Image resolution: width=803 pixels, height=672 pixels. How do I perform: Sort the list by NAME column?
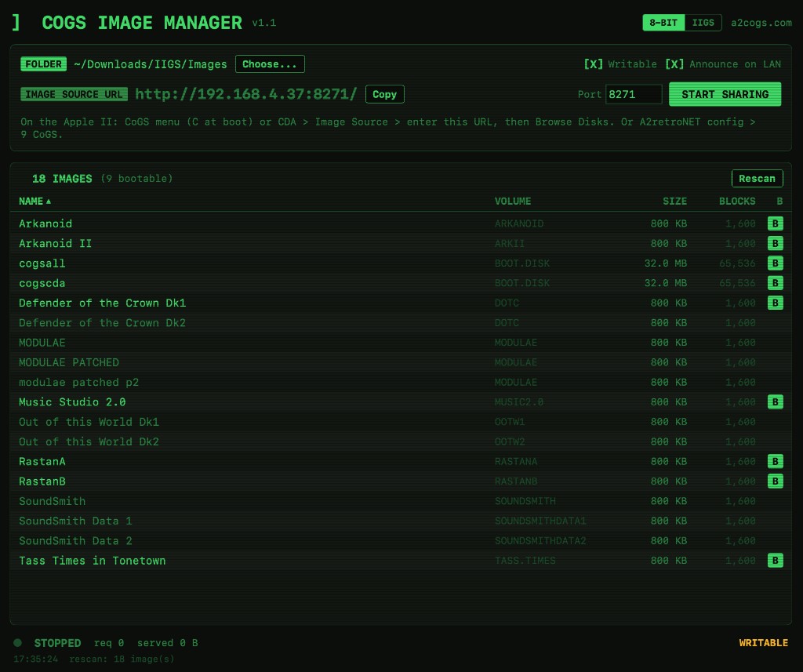(35, 202)
